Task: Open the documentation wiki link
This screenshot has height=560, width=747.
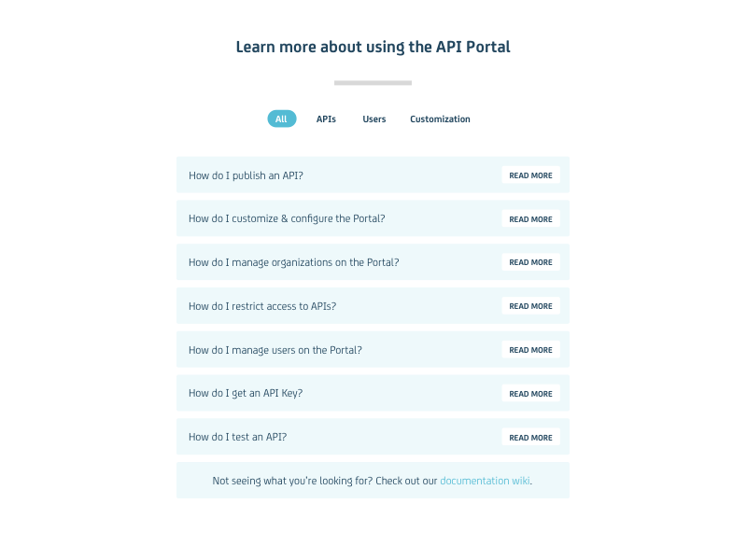Action: point(485,481)
